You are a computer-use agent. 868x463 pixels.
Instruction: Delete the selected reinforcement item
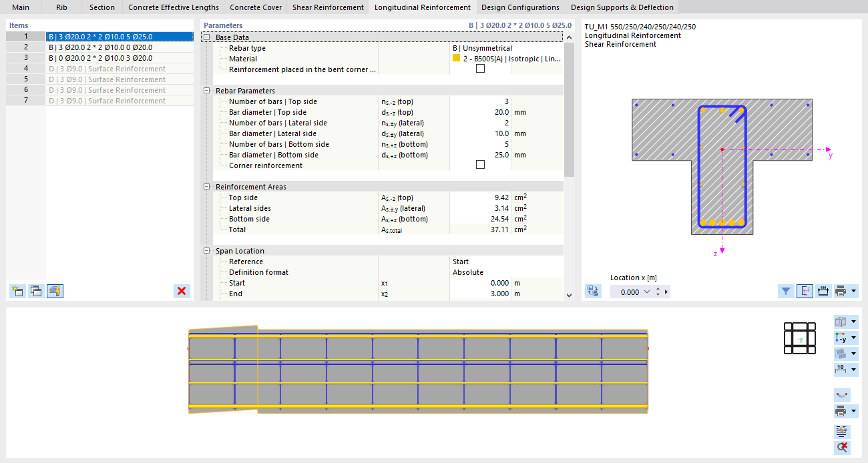click(x=182, y=291)
